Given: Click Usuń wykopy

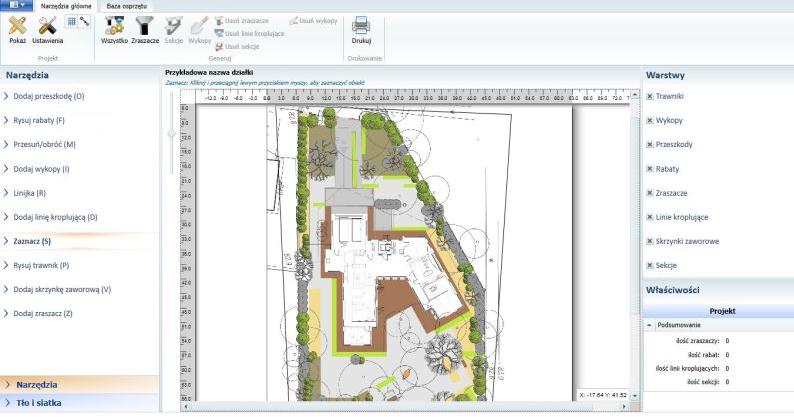Looking at the screenshot, I should pyautogui.click(x=313, y=21).
